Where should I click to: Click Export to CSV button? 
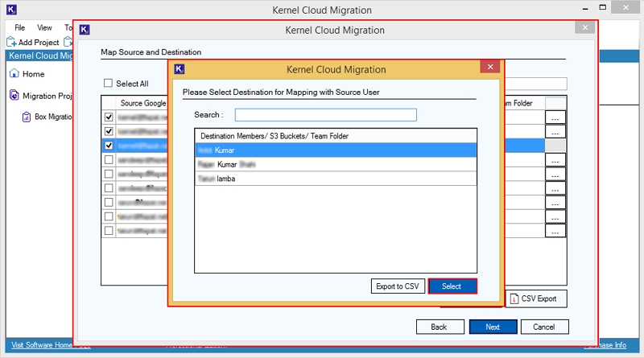[398, 286]
